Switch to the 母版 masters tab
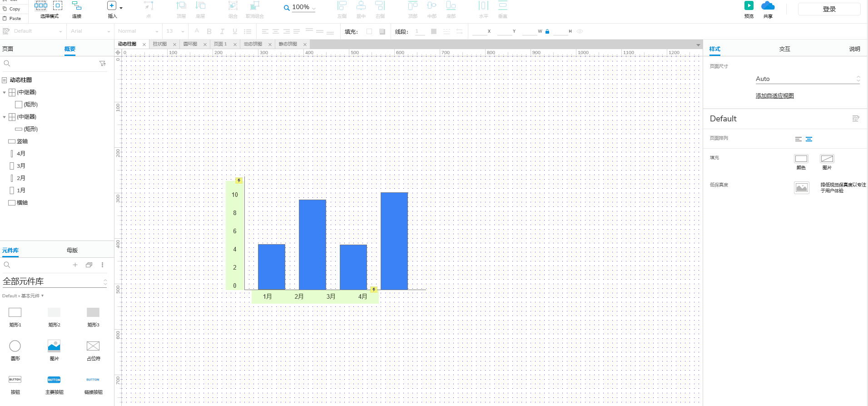 pos(72,251)
